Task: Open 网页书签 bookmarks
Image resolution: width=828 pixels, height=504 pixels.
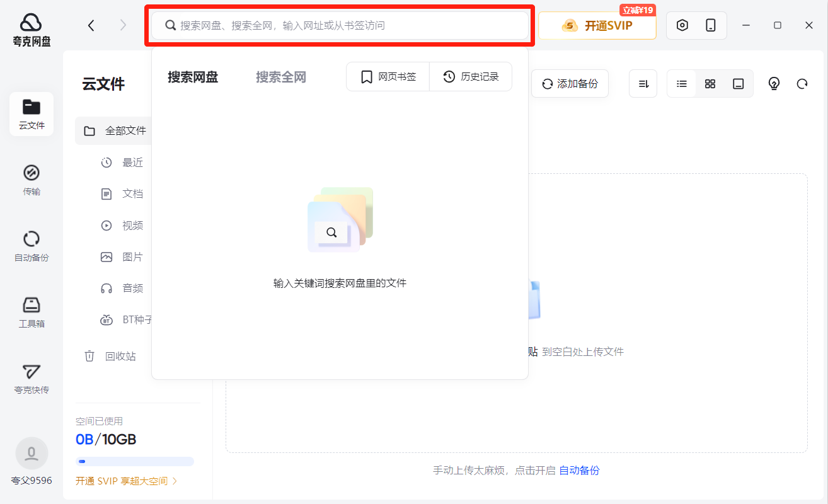Action: click(388, 77)
